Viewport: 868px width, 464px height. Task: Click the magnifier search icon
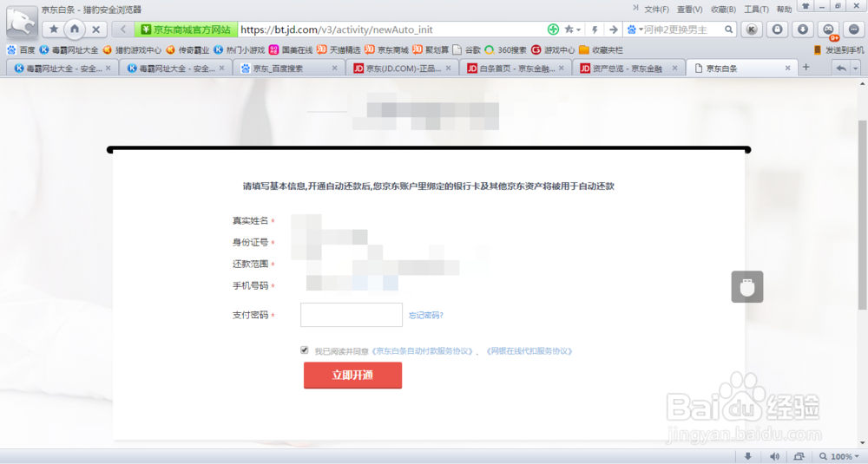click(x=728, y=29)
